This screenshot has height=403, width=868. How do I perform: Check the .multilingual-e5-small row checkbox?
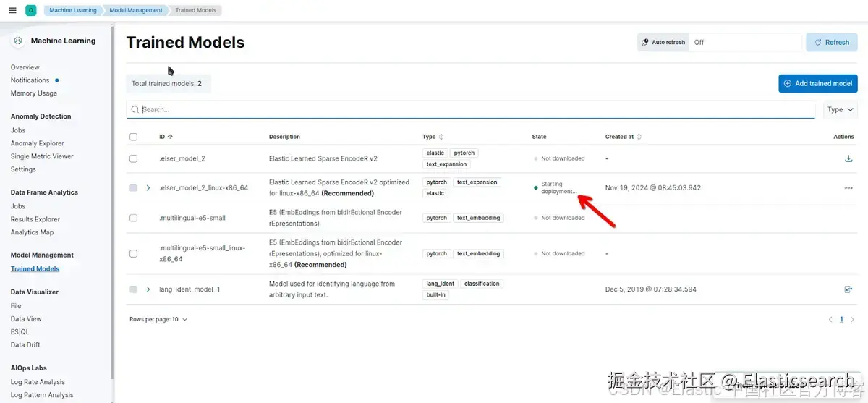(x=133, y=218)
